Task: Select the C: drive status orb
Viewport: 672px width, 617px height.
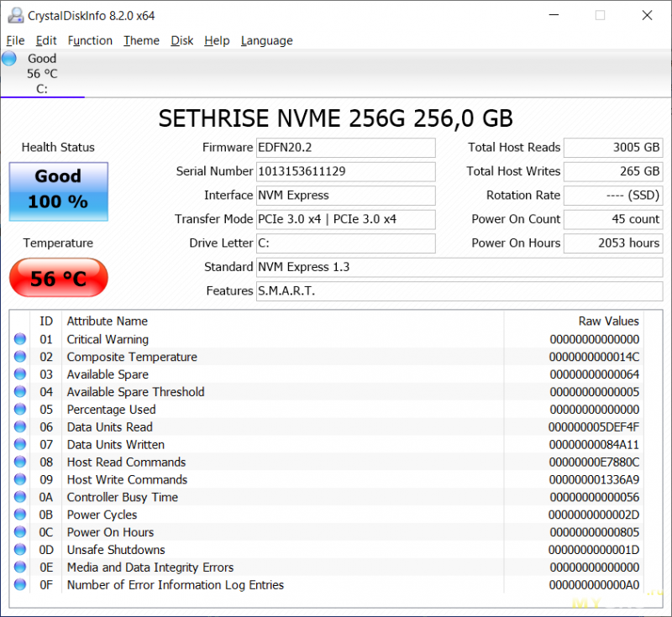Action: point(9,58)
